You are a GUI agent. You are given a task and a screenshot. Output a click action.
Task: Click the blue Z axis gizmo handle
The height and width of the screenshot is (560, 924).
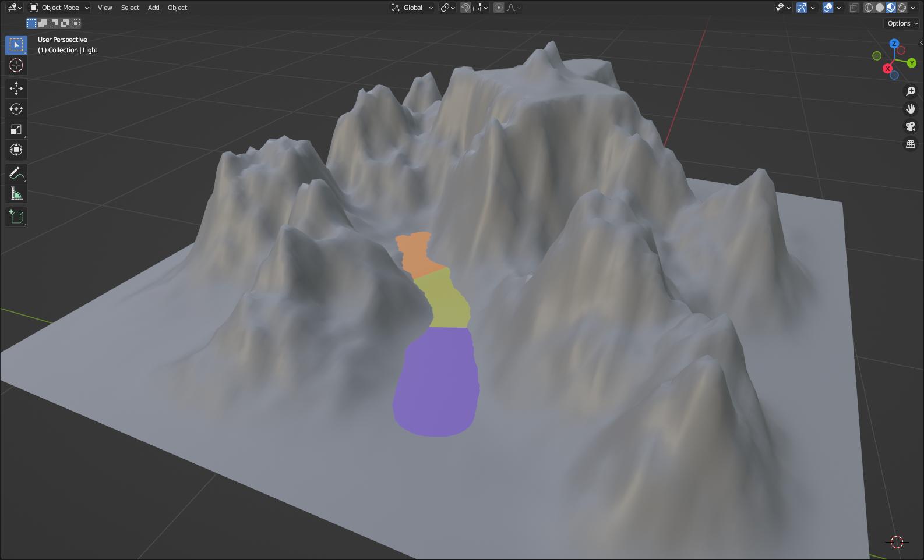click(x=894, y=44)
